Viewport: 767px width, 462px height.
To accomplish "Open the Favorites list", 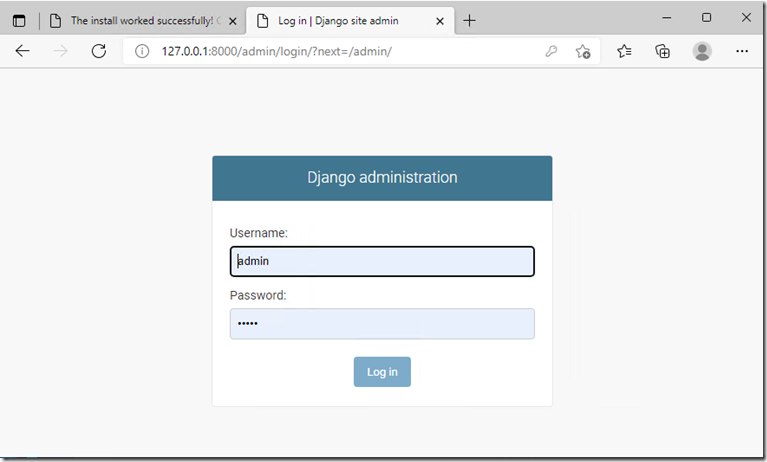I will (624, 51).
